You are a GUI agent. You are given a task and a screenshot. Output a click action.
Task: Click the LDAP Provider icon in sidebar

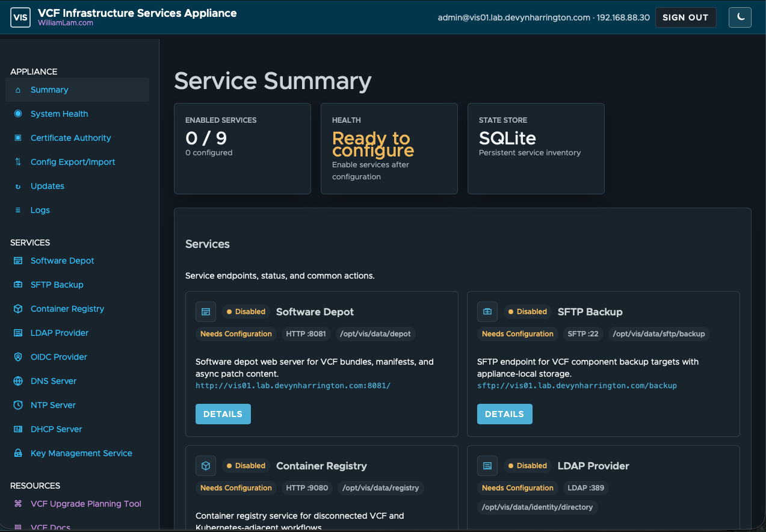click(x=18, y=333)
